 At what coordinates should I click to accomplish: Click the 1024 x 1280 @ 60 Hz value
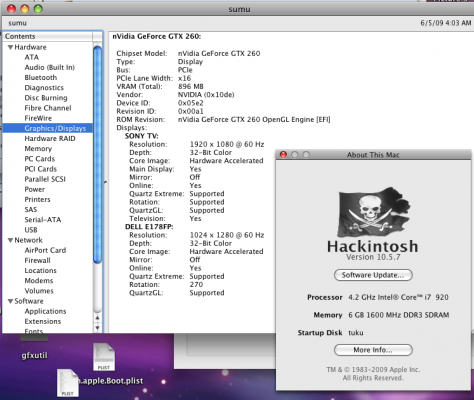(227, 235)
